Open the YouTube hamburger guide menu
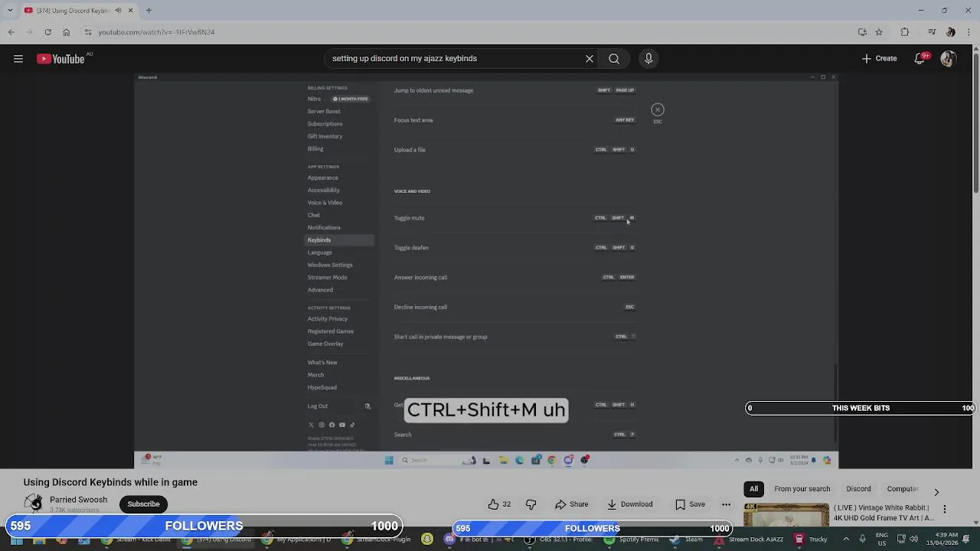The height and width of the screenshot is (551, 980). pos(18,59)
